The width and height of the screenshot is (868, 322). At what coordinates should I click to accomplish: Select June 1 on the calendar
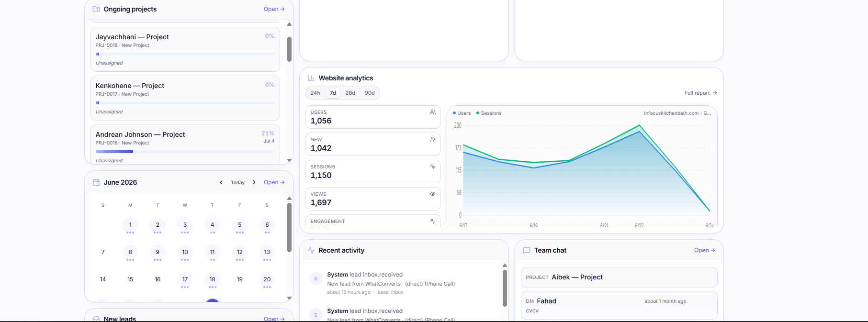(x=130, y=225)
